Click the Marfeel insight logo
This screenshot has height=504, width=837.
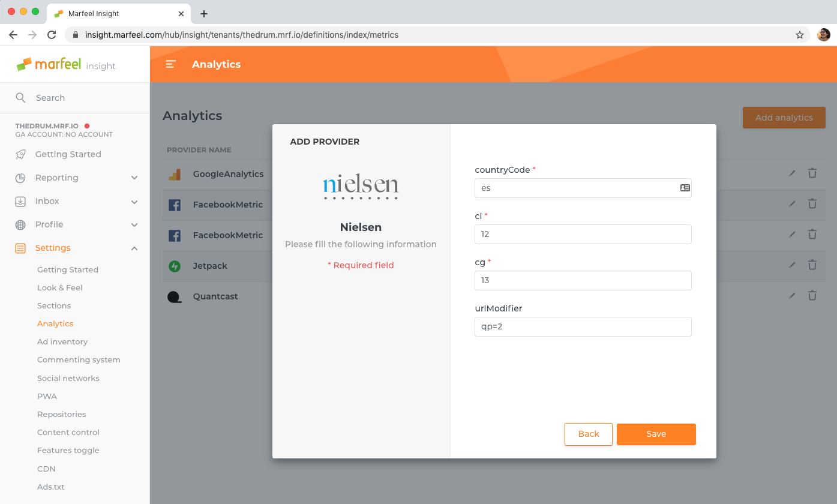(x=66, y=64)
